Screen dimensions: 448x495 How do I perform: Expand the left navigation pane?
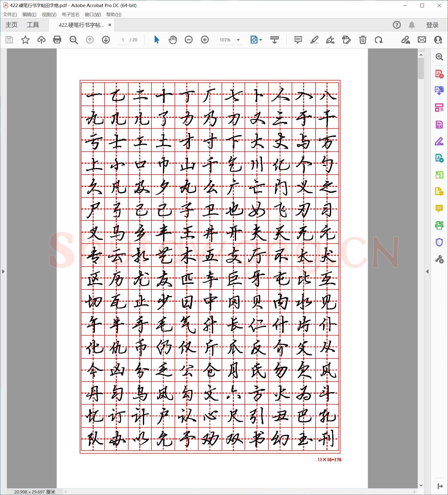click(x=3, y=271)
